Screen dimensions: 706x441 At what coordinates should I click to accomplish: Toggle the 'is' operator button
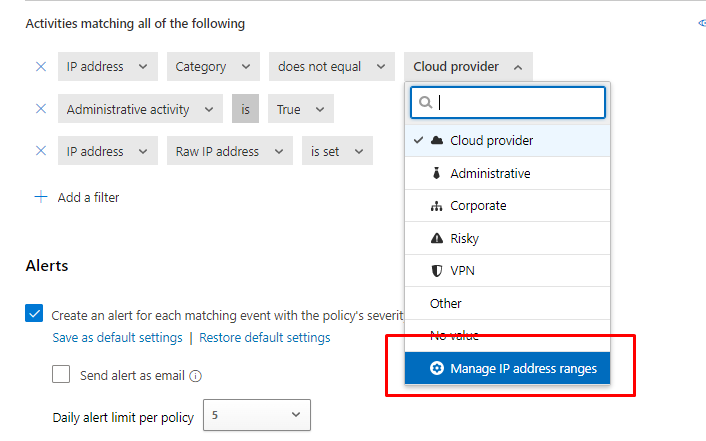tap(245, 109)
